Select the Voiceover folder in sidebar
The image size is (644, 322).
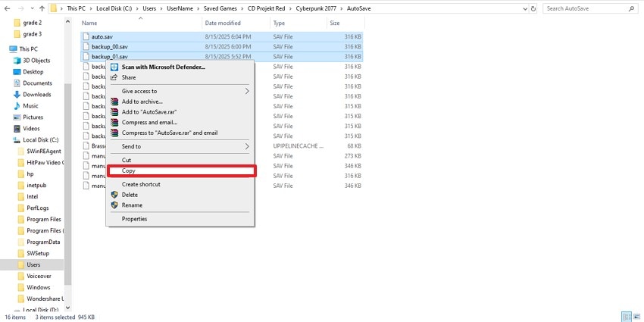pos(39,276)
